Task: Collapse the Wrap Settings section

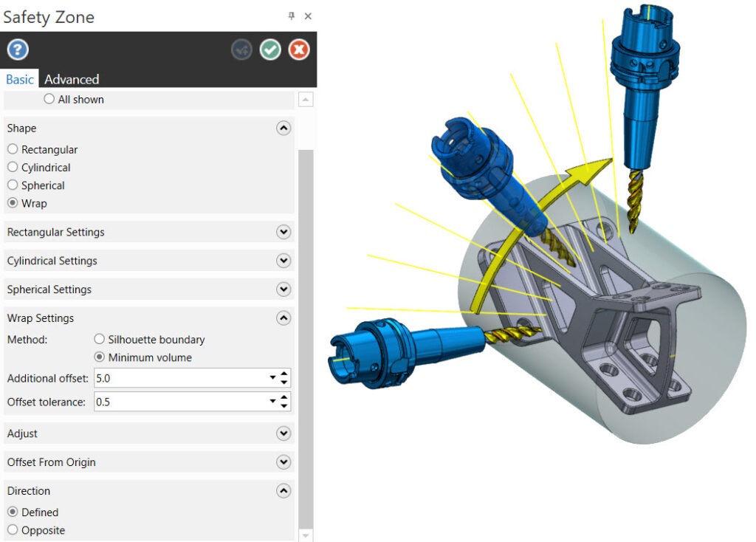Action: pos(283,318)
